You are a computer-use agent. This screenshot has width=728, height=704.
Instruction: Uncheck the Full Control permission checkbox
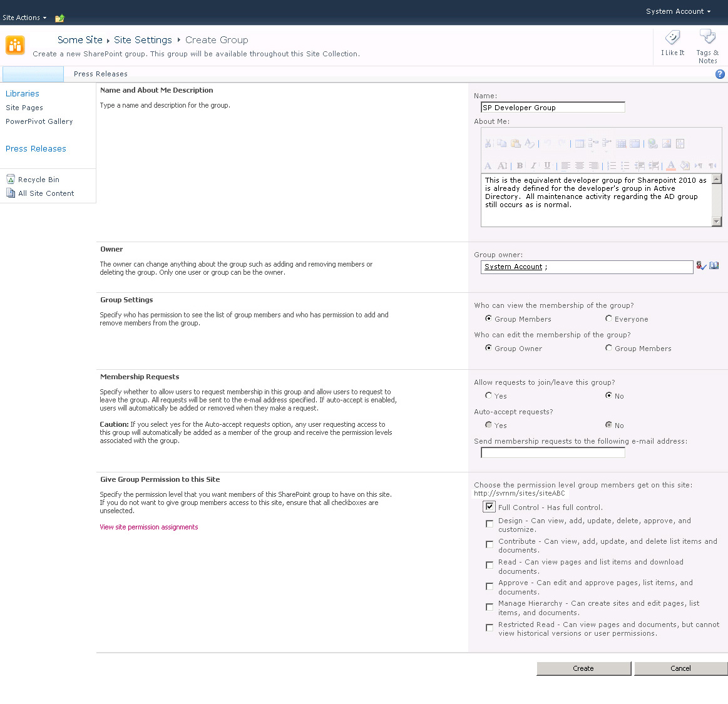point(490,507)
